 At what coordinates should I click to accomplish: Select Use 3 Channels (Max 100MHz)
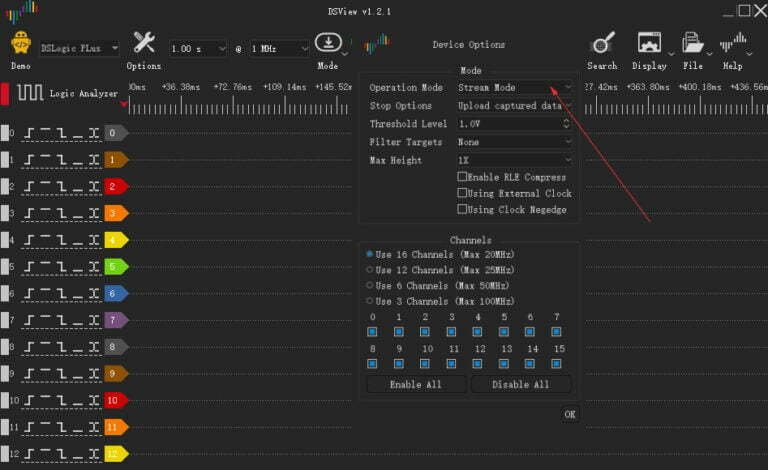pyautogui.click(x=370, y=301)
